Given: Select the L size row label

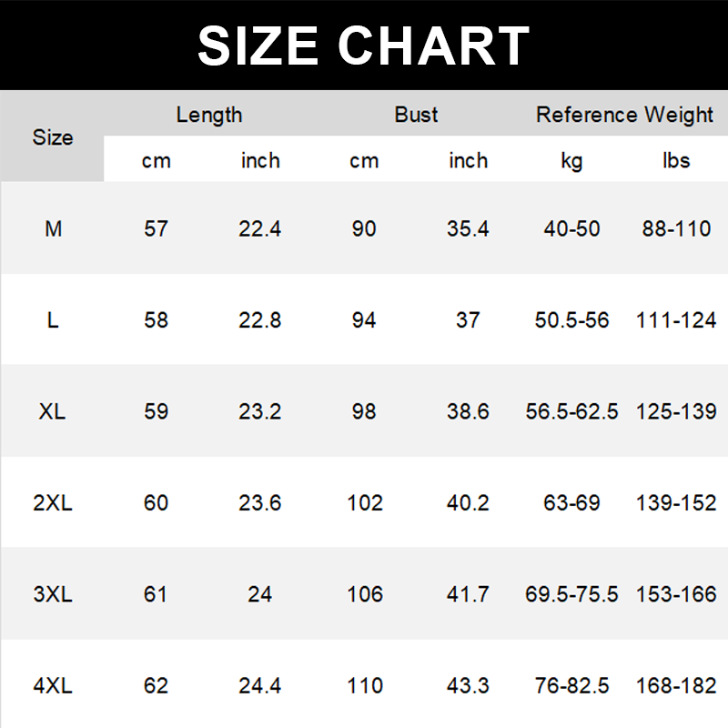Looking at the screenshot, I should [53, 320].
